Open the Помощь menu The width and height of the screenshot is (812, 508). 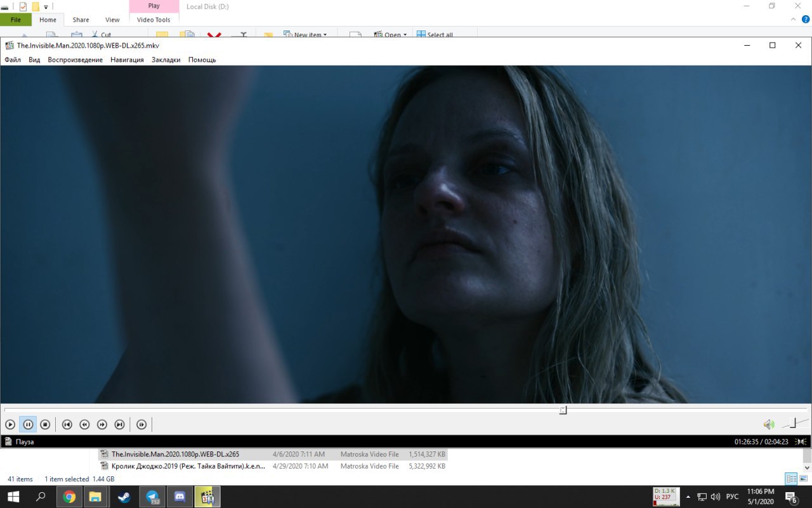[x=202, y=60]
